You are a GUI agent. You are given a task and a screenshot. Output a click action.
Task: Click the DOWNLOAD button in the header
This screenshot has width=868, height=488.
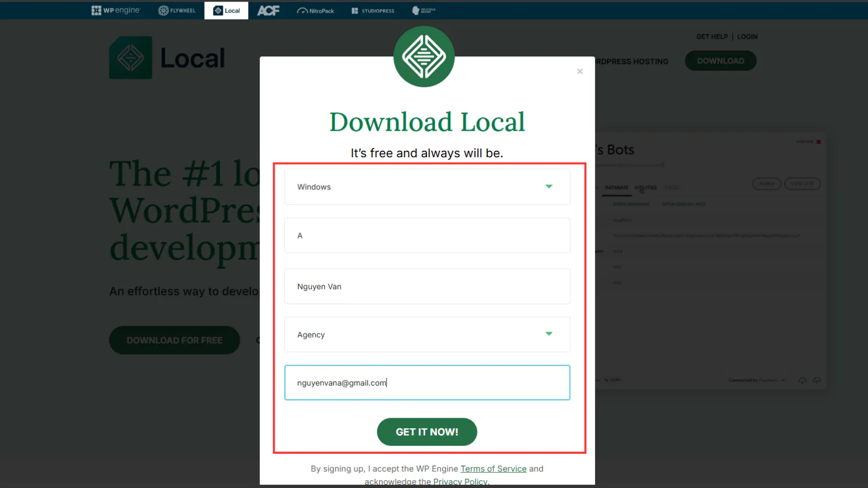720,61
